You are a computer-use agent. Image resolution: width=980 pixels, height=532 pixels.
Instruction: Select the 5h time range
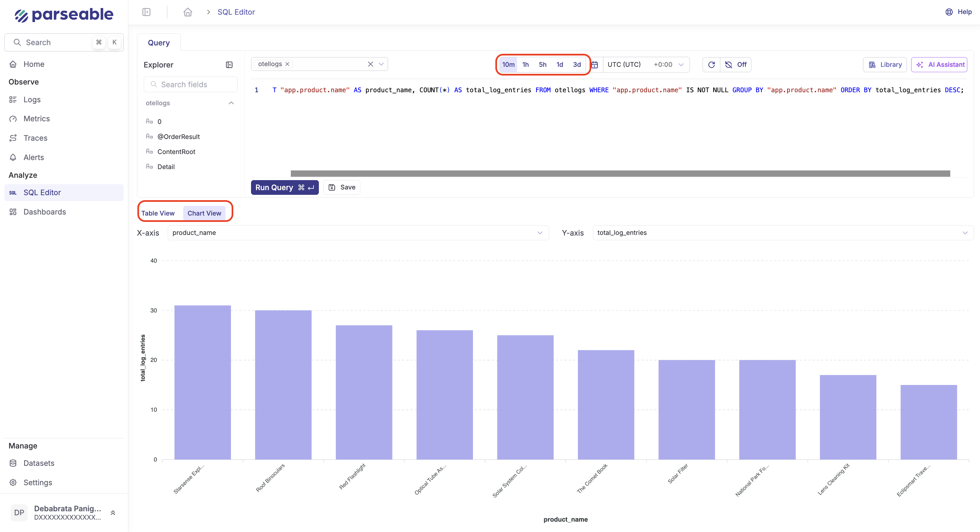[x=542, y=64]
